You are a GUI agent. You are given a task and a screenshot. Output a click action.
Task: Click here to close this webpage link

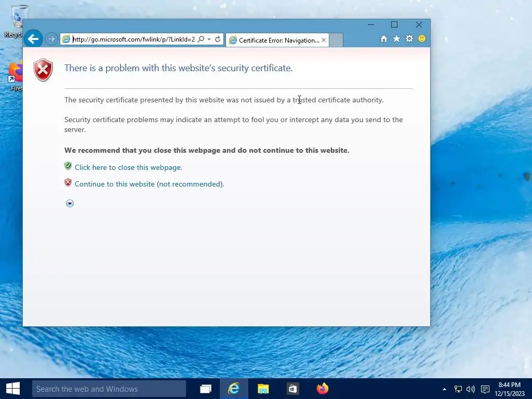[x=129, y=167]
